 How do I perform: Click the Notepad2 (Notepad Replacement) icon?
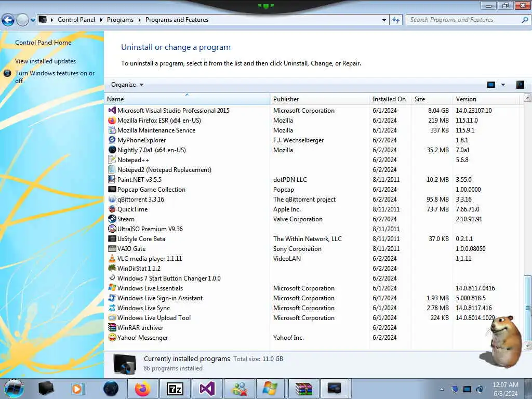coord(112,170)
